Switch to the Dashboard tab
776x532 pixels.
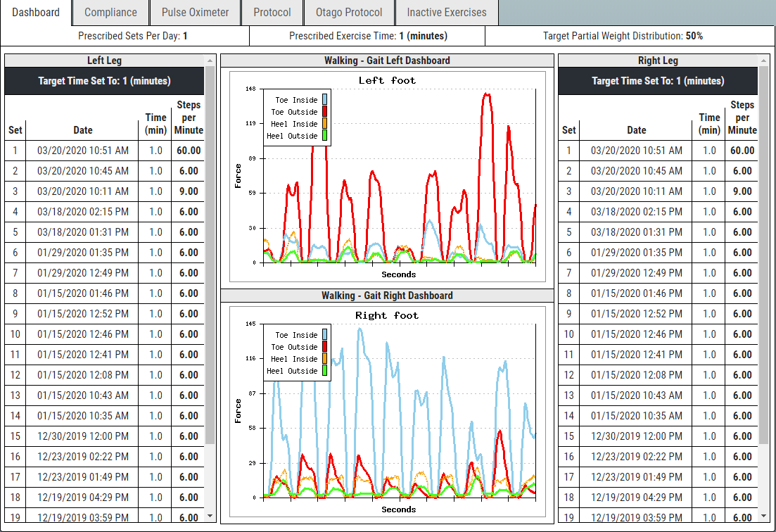pyautogui.click(x=36, y=13)
